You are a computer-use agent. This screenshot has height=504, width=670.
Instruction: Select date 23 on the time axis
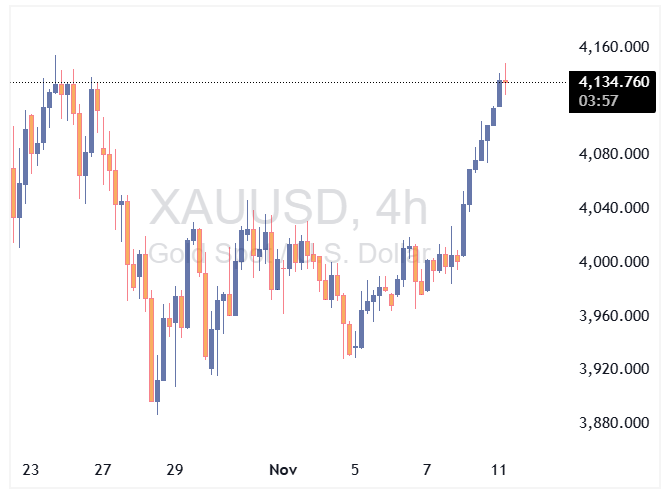pyautogui.click(x=30, y=470)
